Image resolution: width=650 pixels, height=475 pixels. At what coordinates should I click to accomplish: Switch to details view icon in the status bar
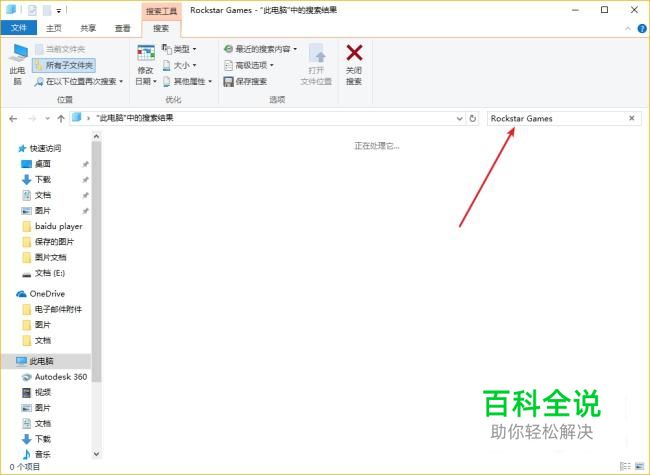point(625,466)
